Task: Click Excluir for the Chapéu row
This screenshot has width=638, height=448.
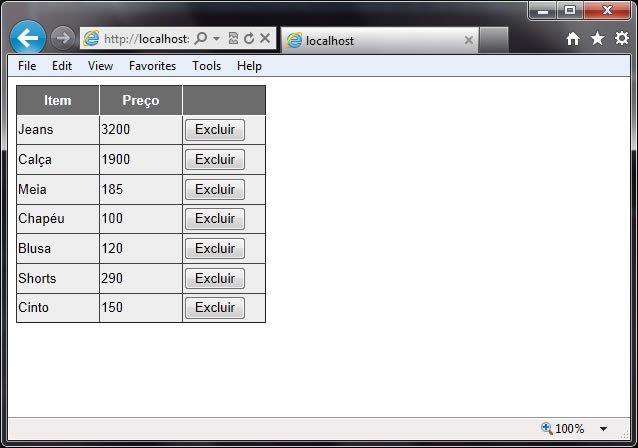Action: point(215,219)
